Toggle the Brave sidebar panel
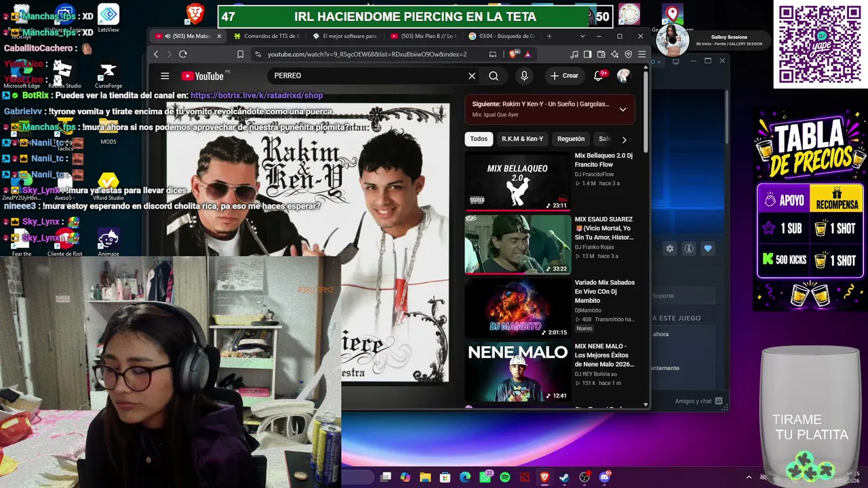 pos(588,54)
